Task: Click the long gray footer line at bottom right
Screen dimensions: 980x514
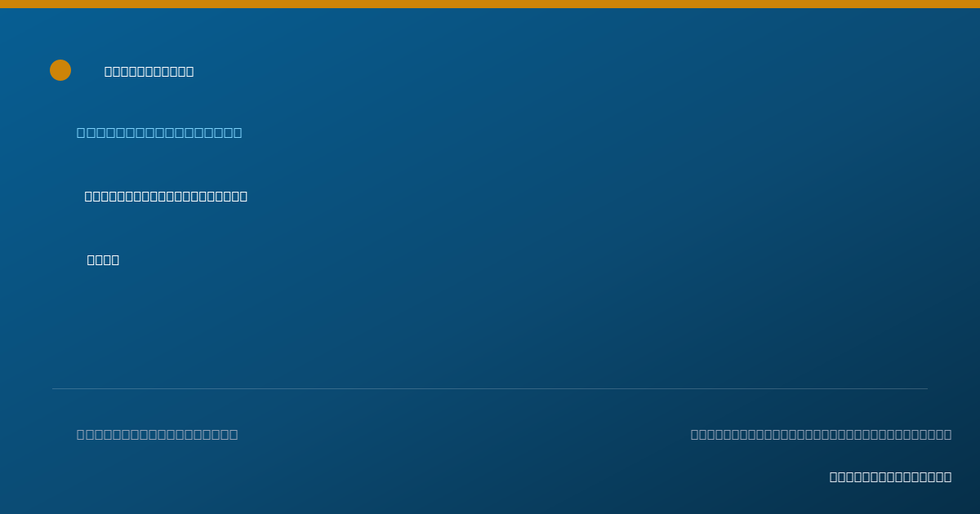Action: tap(821, 435)
